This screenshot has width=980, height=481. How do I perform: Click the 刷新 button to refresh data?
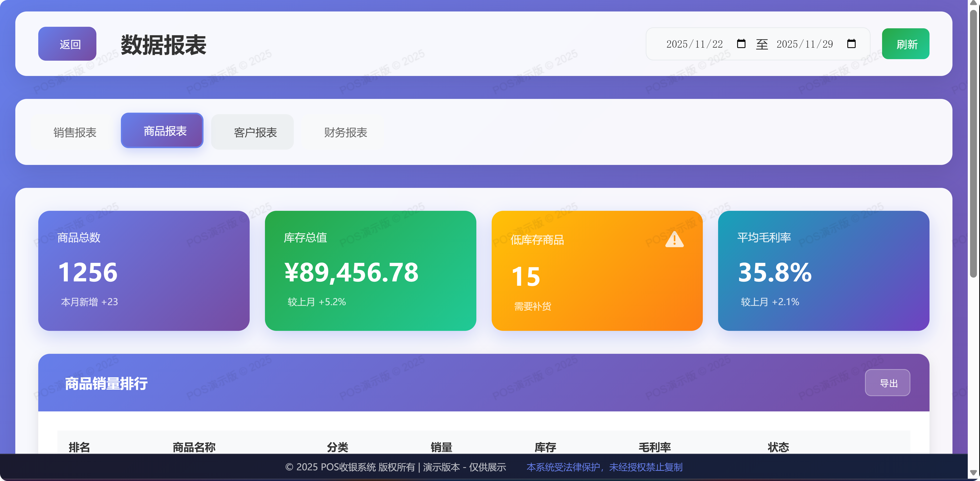coord(906,44)
